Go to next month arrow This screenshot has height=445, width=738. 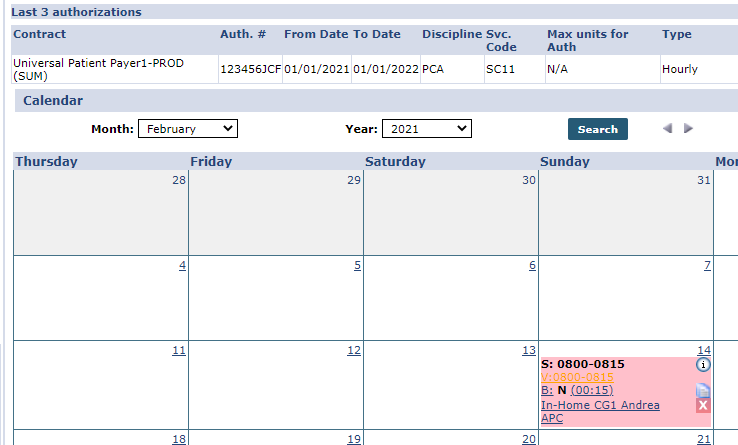688,129
